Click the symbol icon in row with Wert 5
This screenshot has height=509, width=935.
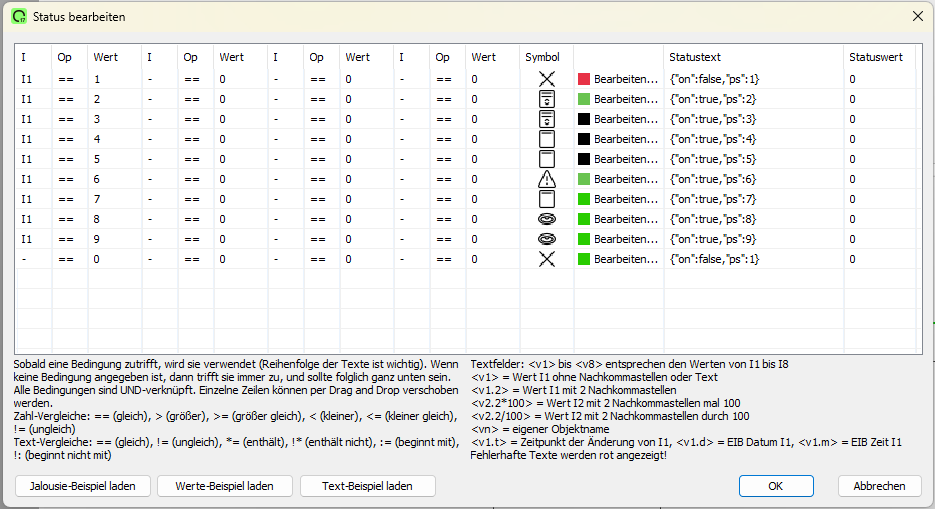547,159
